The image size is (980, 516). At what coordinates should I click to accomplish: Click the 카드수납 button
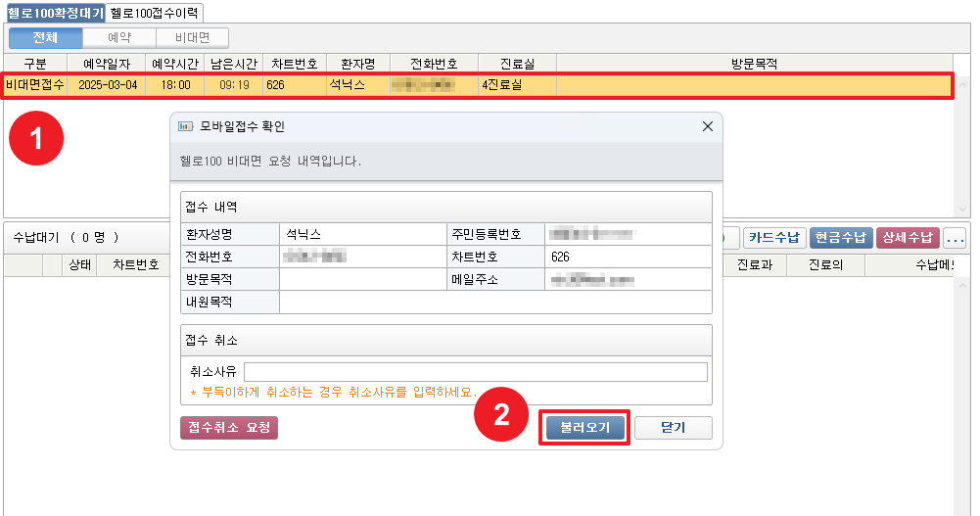coord(774,237)
